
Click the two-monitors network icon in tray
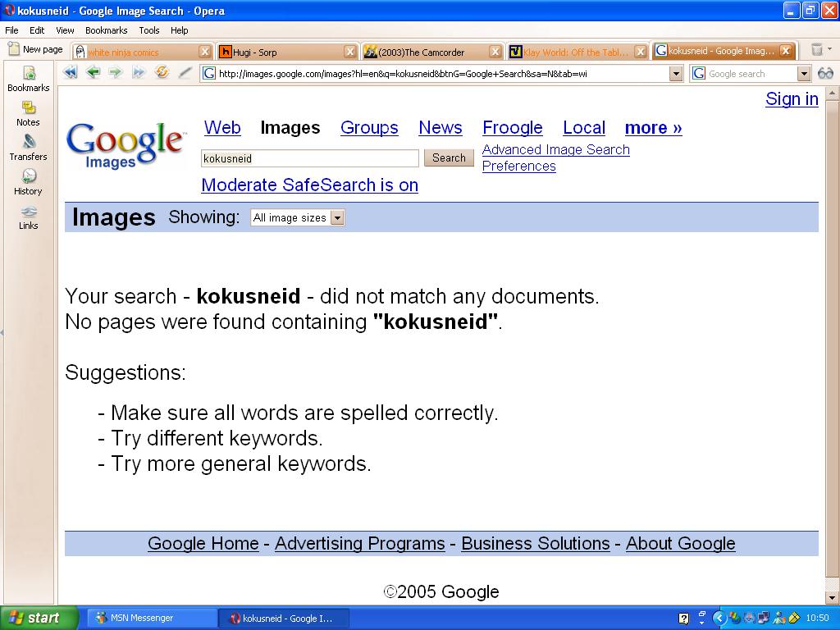coord(764,619)
